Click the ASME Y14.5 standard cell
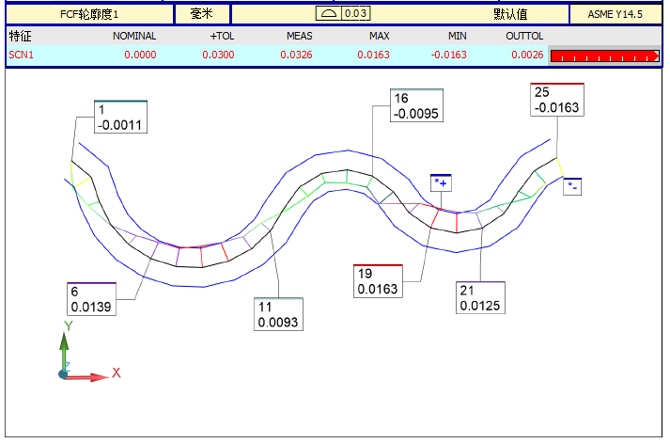 [615, 14]
